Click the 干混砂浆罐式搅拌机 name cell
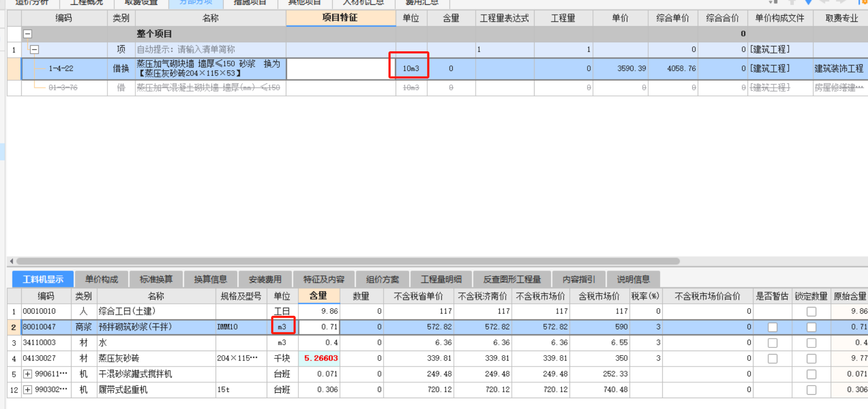Image resolution: width=868 pixels, height=409 pixels. click(156, 374)
